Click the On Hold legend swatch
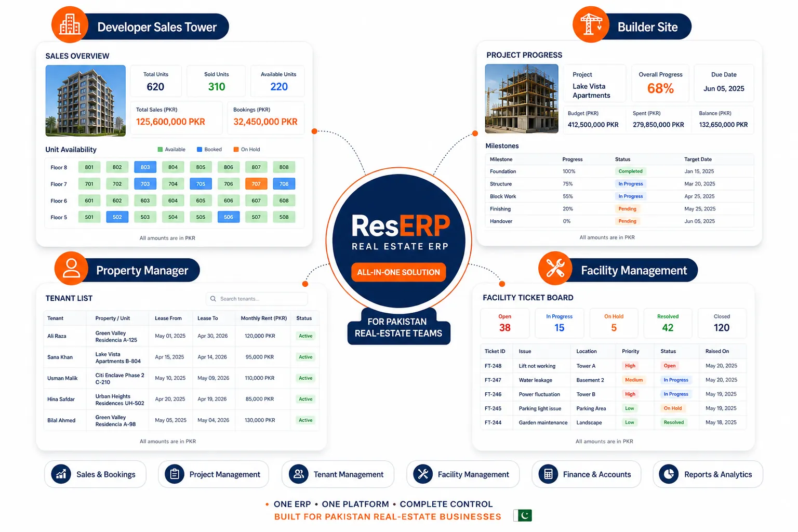 (x=236, y=150)
